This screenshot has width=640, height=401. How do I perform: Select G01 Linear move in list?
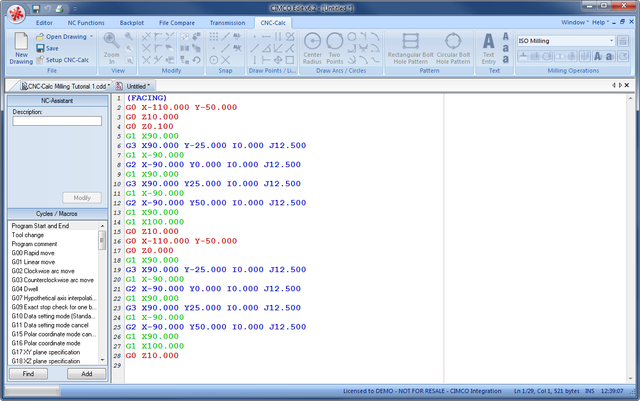(33, 262)
